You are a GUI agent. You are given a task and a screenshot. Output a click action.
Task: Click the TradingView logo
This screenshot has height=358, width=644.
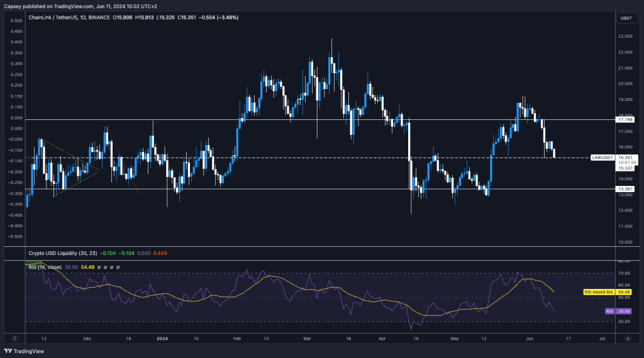click(x=21, y=351)
